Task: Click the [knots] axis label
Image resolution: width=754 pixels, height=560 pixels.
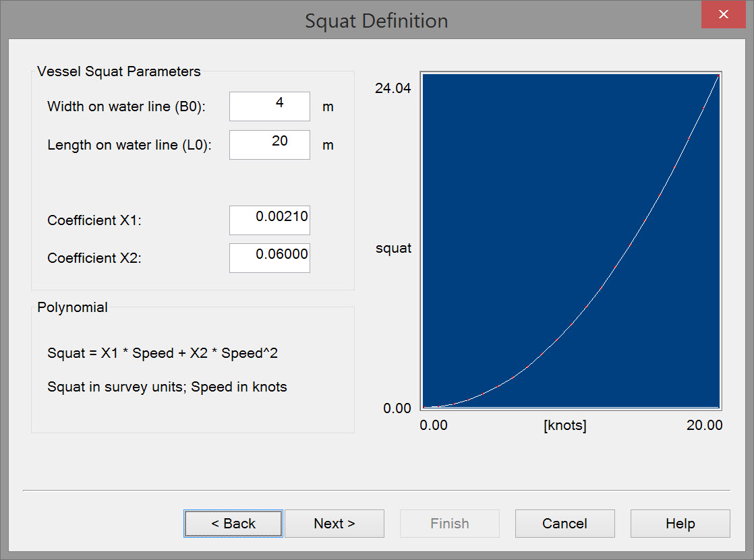Action: [x=565, y=426]
